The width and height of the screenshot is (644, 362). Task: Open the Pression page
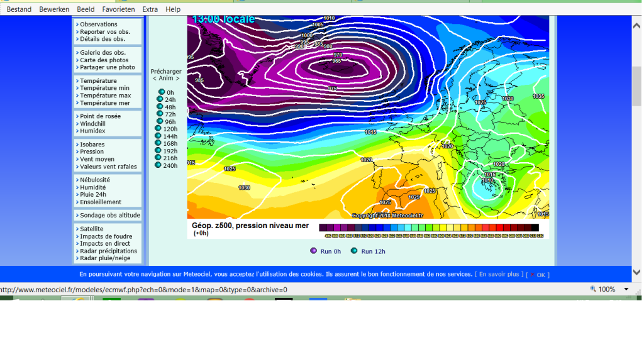(x=92, y=151)
